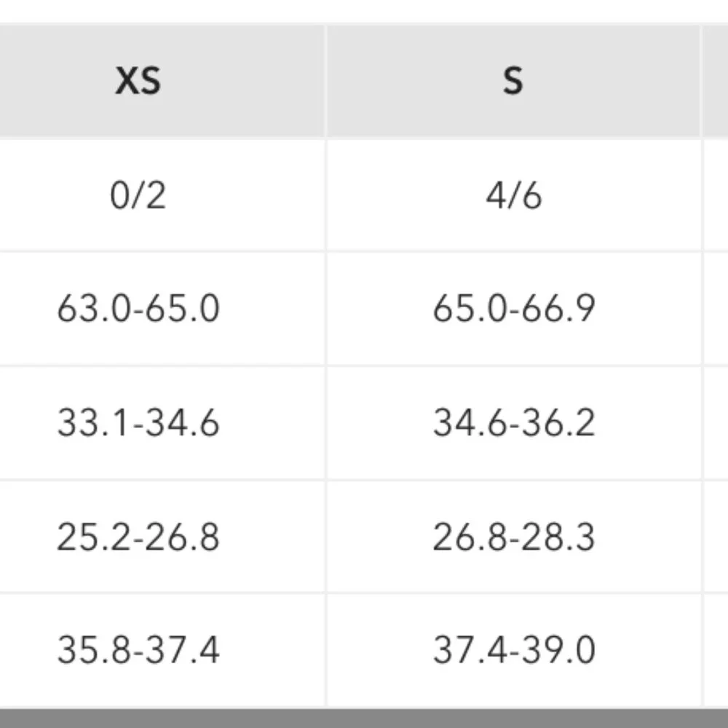Select the 33.1-34.6 cell under XS

pos(138,423)
